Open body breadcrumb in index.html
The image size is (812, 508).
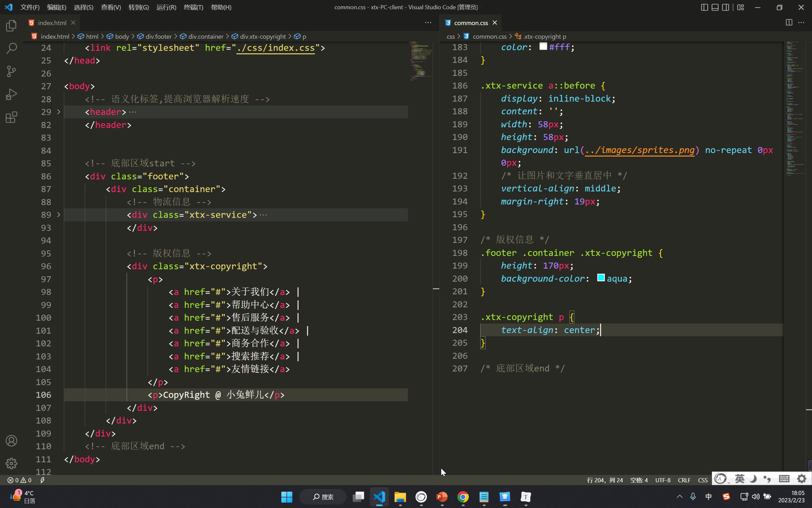coord(118,36)
